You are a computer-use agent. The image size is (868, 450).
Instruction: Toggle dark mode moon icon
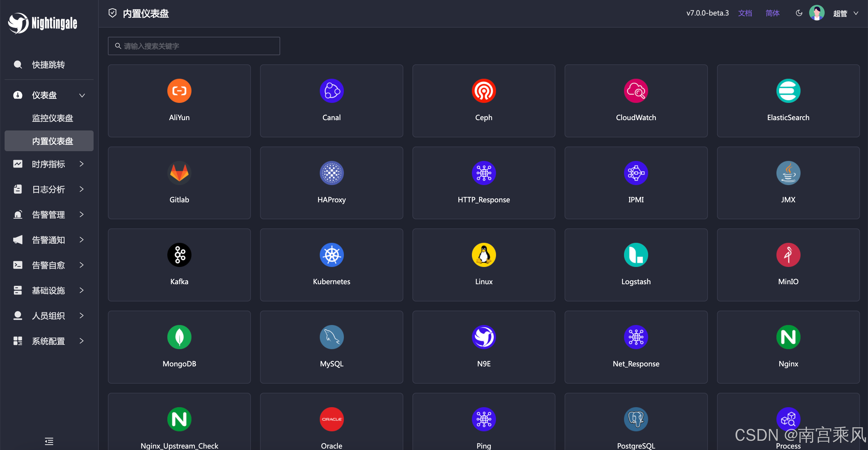point(799,13)
